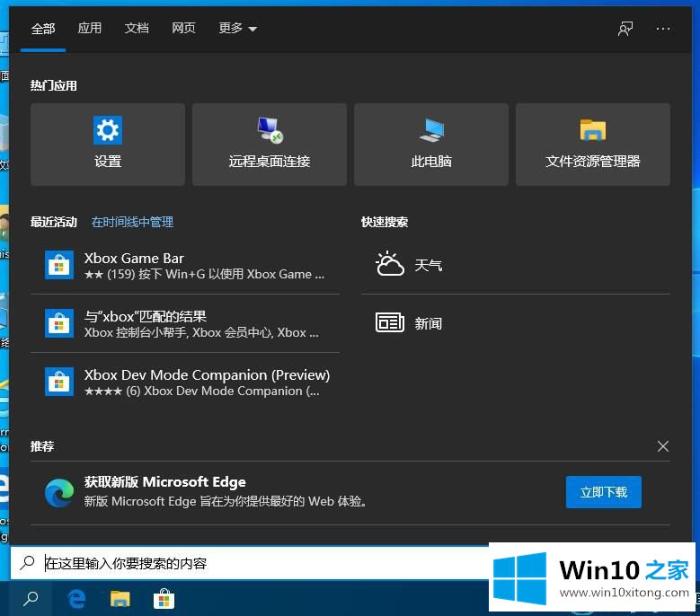Click the (6) rating line under Dev Mode Companion
The height and width of the screenshot is (616, 700).
point(202,392)
